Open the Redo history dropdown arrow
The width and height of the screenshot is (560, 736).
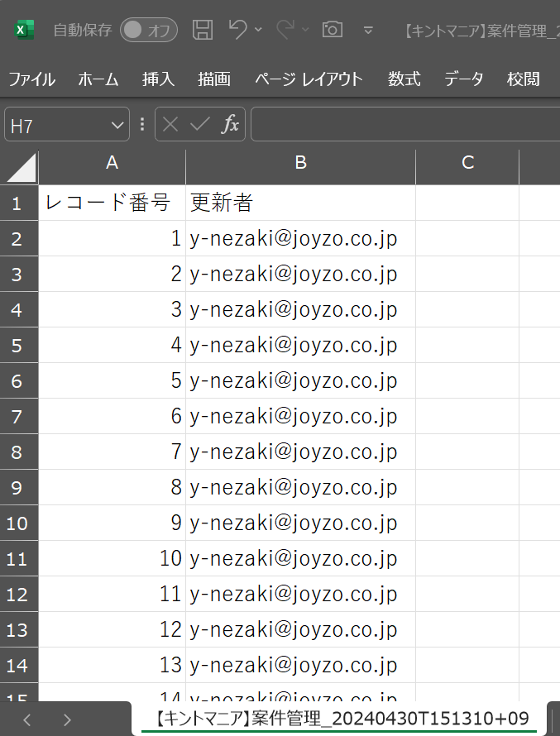coord(305,30)
